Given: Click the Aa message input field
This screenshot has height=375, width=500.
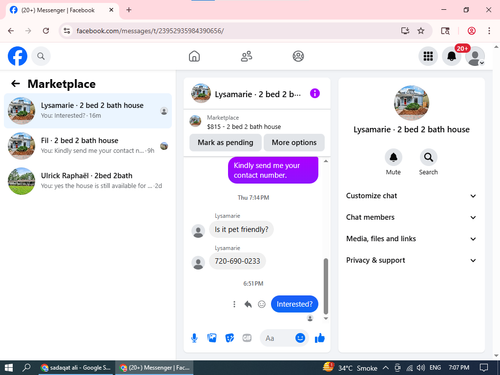Looking at the screenshot, I should [x=278, y=338].
